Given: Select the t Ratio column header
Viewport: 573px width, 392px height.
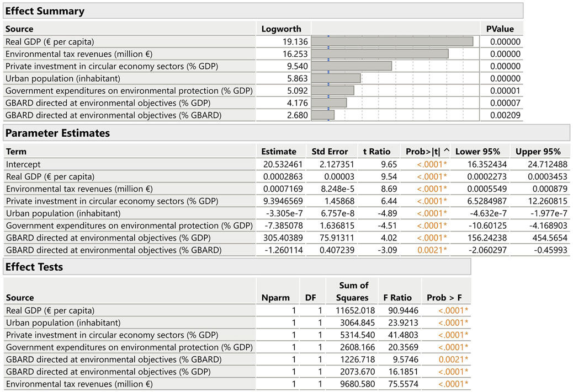Looking at the screenshot, I should pos(376,152).
